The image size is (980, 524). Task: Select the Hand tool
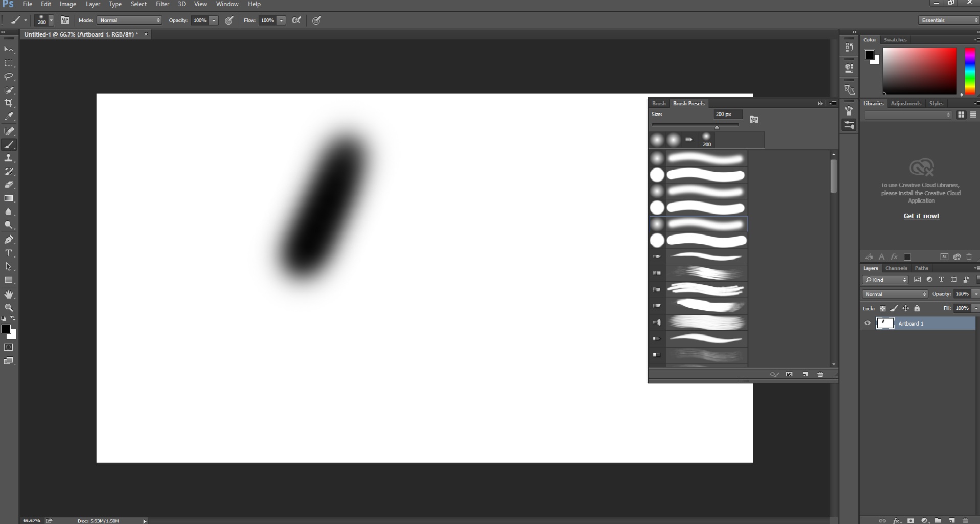9,294
